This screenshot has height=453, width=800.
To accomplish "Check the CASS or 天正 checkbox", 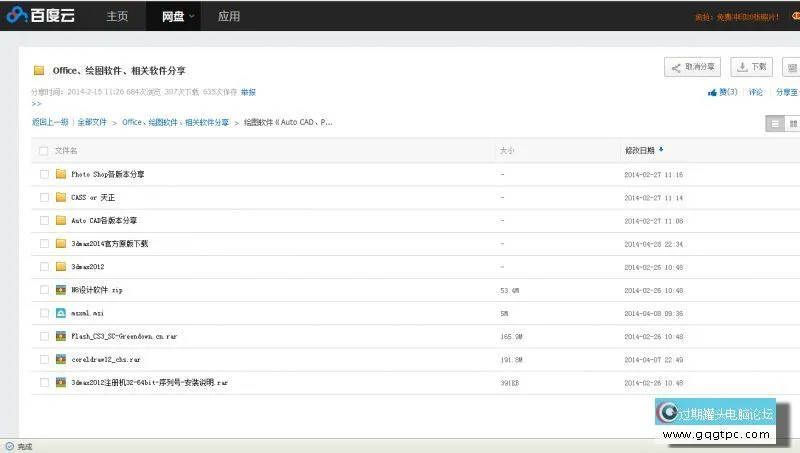I will pyautogui.click(x=44, y=197).
